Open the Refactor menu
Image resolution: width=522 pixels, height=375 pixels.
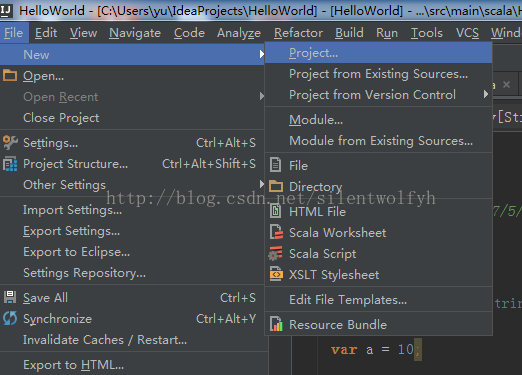(298, 33)
